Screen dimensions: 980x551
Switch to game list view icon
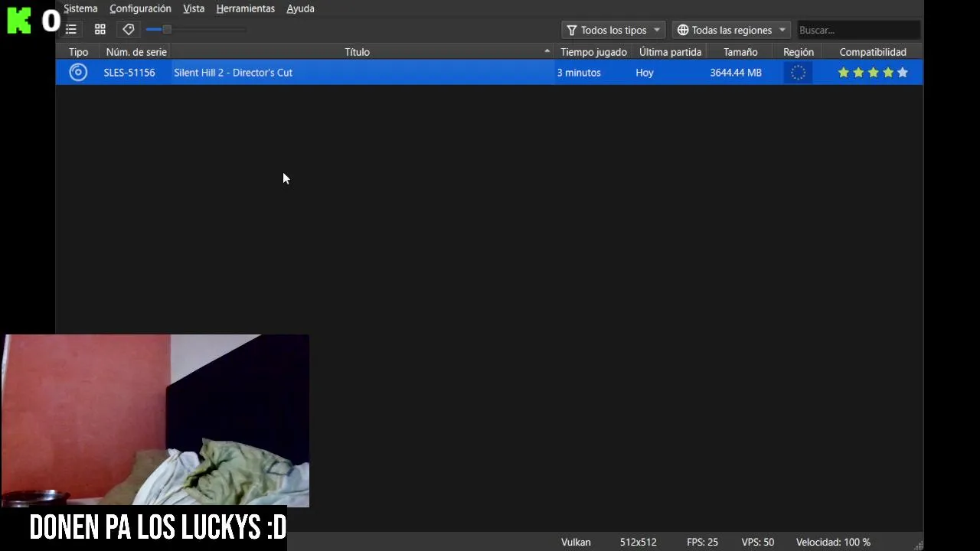[x=71, y=30]
